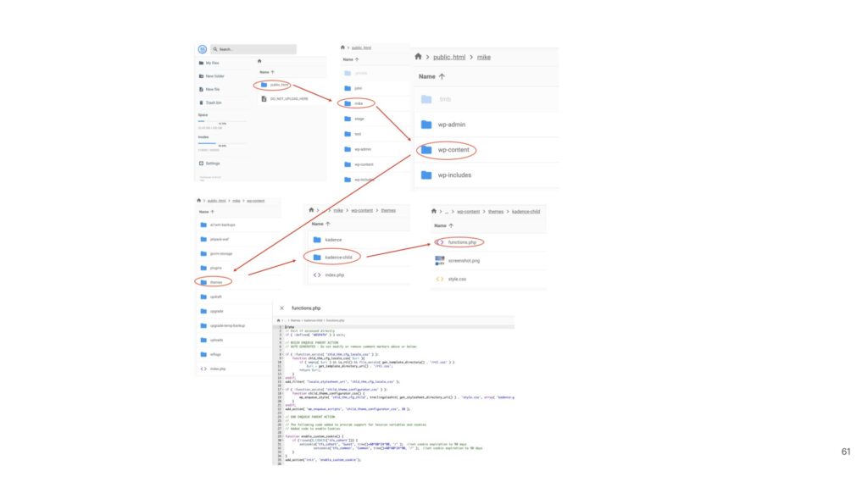868x488 pixels.
Task: Click mike breadcrumb link in large panel
Action: 483,57
